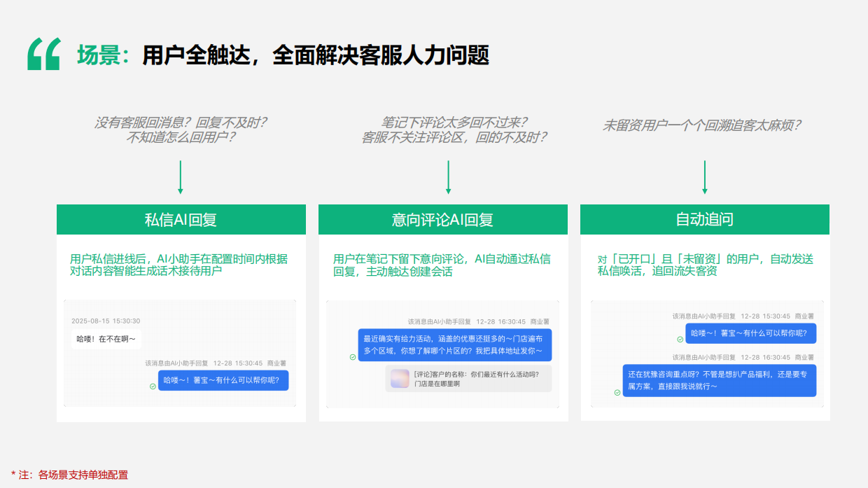The image size is (868, 488).
Task: Click the check icon beside 最近确实有给力活动 bubble
Action: pos(353,357)
